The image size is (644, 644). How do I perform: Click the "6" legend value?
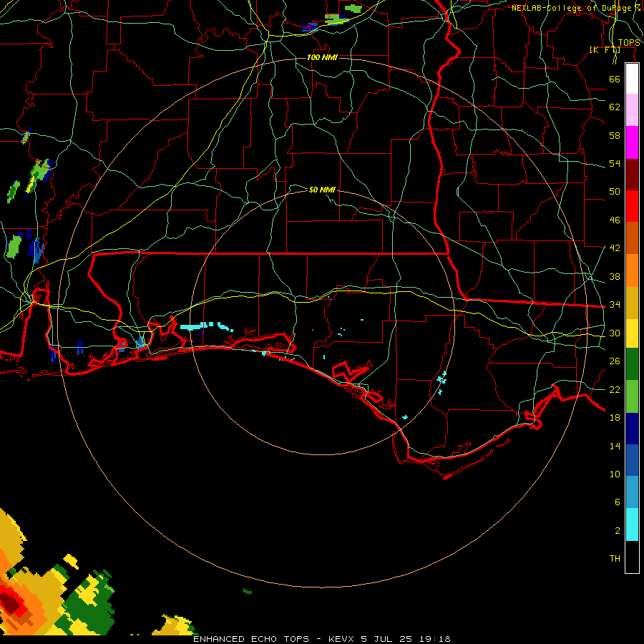[x=617, y=502]
